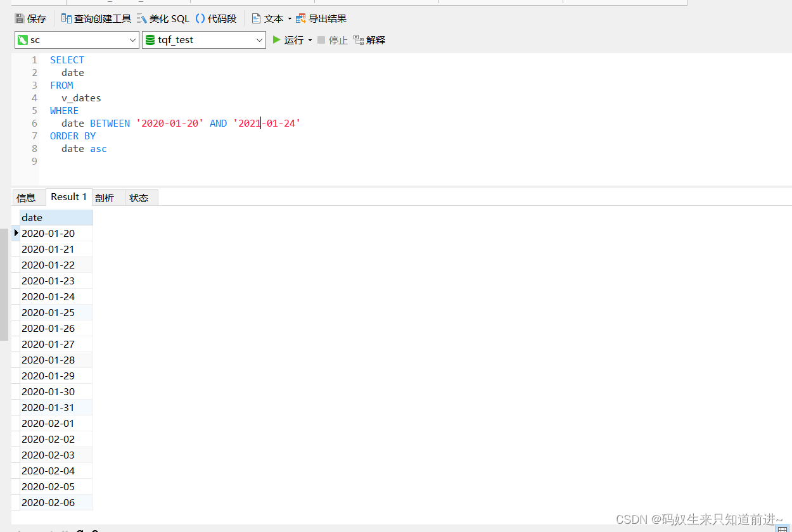Click the '2021-01-24' string literal

267,123
